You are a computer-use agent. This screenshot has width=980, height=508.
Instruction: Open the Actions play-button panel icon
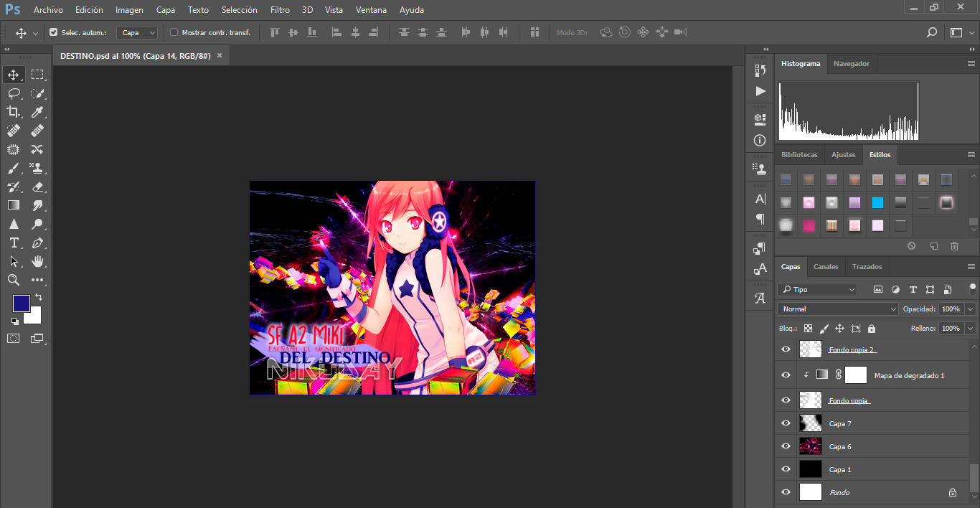click(760, 91)
